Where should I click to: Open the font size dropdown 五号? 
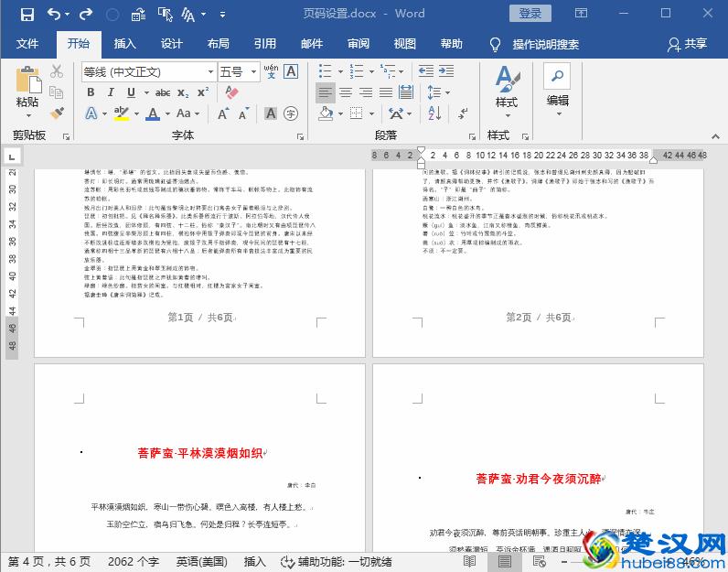(x=254, y=72)
